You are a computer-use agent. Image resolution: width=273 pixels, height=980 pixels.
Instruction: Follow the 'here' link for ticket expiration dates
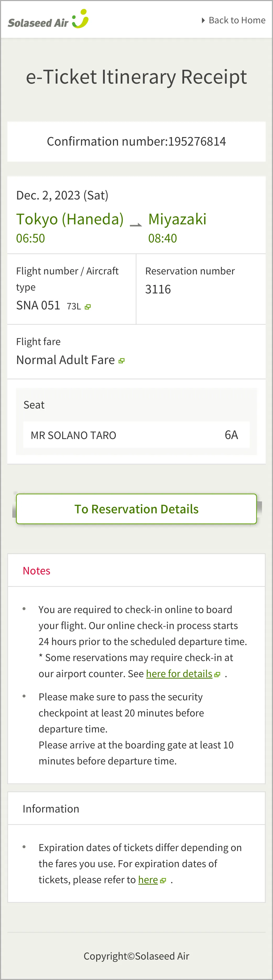point(148,880)
